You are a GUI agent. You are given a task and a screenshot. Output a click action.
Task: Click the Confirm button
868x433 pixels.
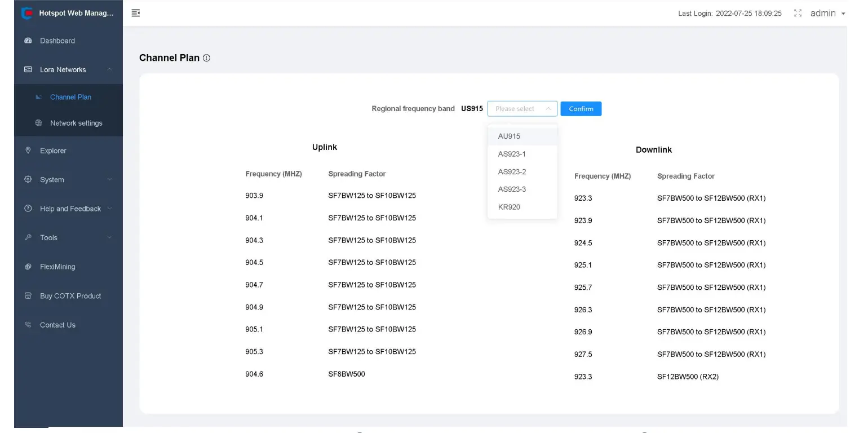(581, 108)
